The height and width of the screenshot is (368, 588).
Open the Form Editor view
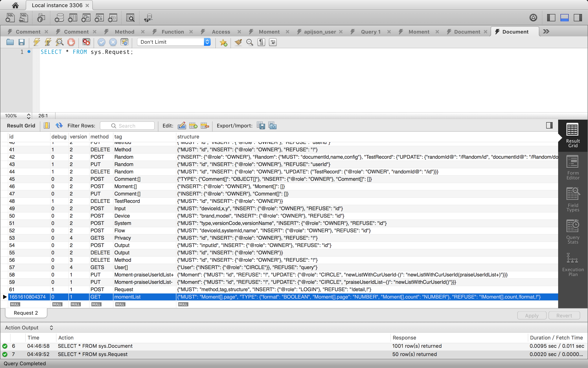[573, 168]
